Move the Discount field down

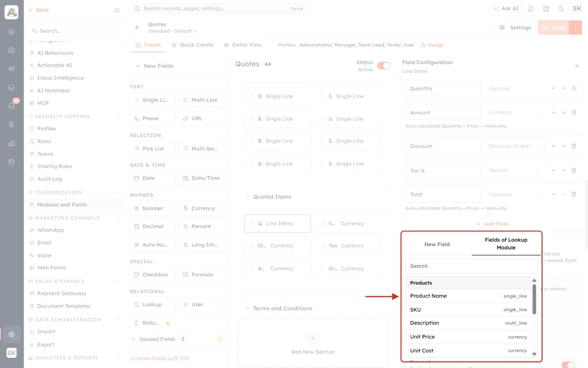click(x=563, y=146)
